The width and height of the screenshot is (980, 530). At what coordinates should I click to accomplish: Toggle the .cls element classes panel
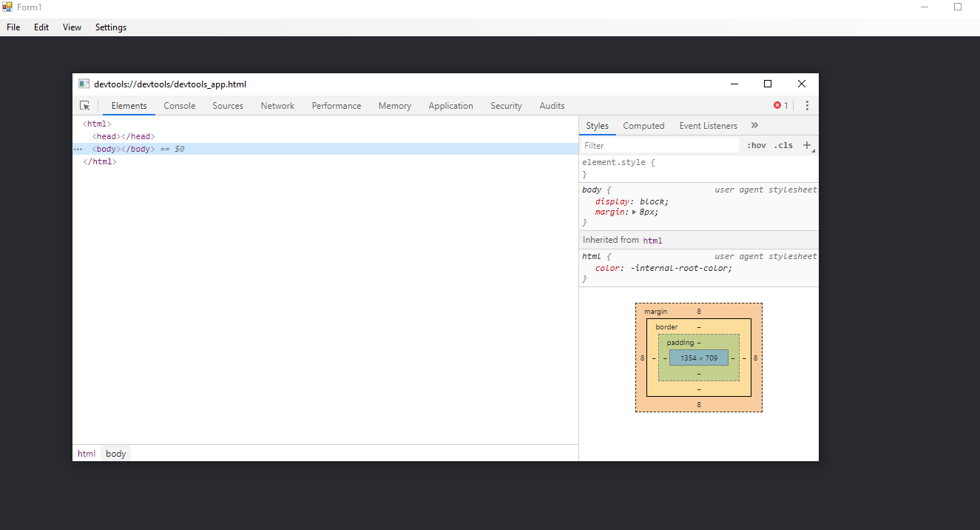tap(783, 145)
